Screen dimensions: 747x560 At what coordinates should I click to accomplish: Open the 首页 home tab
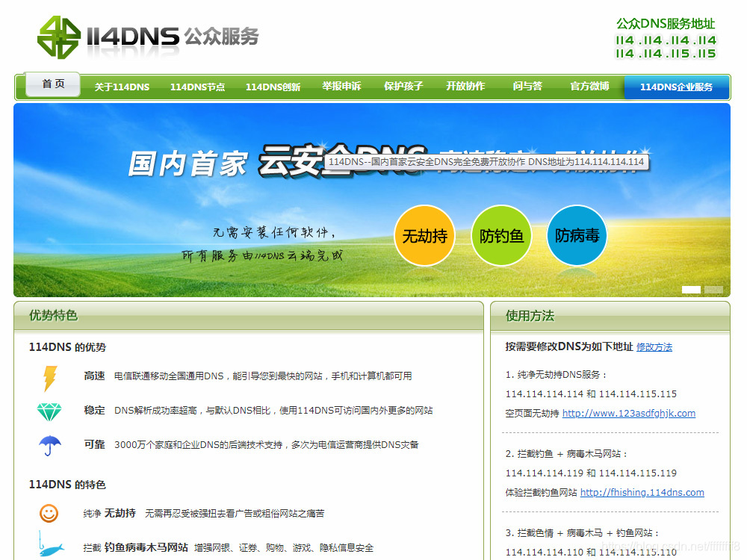(53, 84)
